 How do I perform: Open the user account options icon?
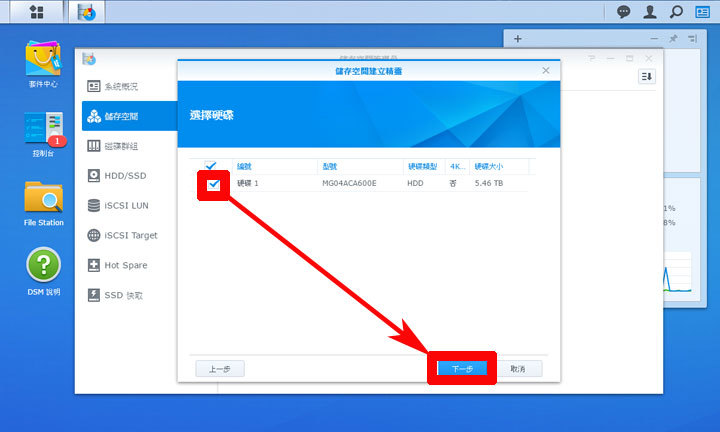pyautogui.click(x=649, y=11)
